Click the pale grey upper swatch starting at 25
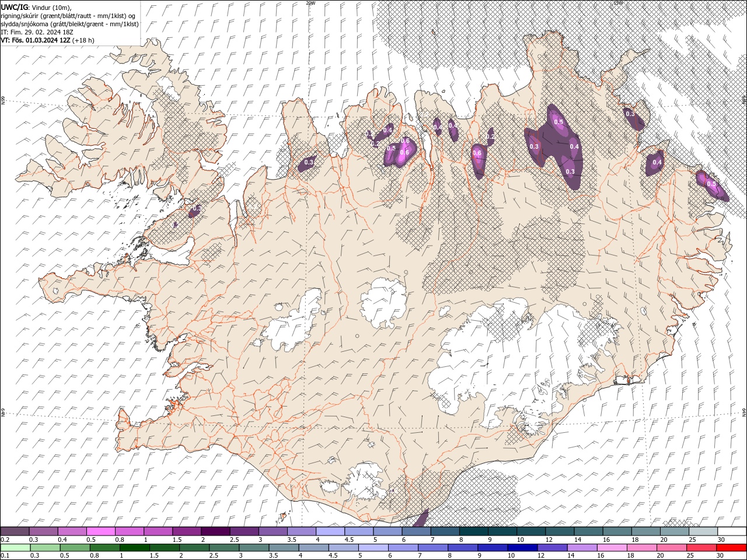This screenshot has width=747, height=560. click(x=702, y=531)
